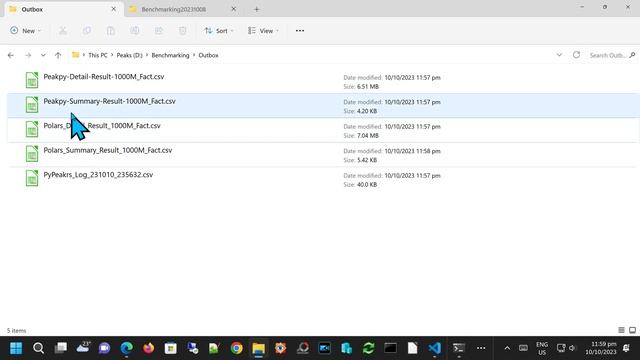Go back with the back arrow

click(11, 55)
